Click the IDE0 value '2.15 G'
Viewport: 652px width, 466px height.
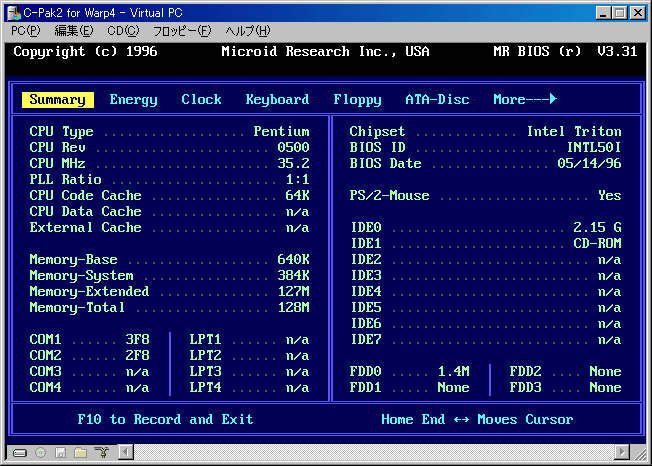(x=598, y=227)
